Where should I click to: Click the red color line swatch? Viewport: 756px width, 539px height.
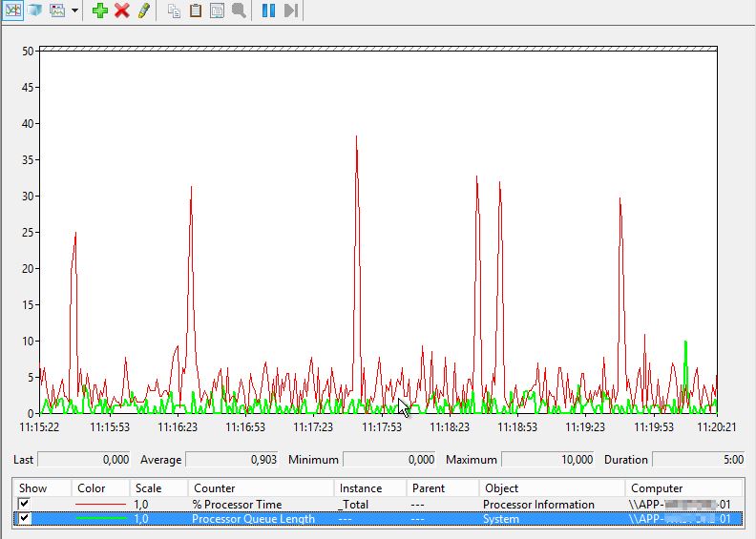coord(100,504)
